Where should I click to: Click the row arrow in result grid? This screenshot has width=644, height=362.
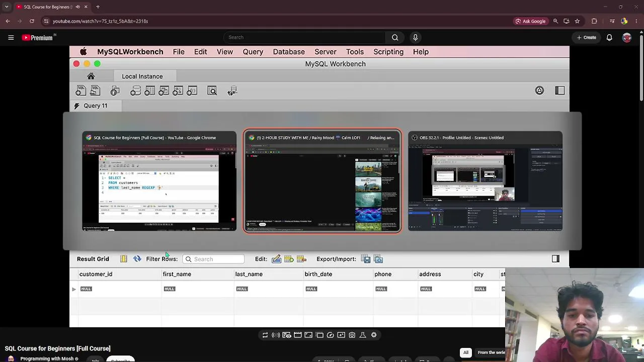click(74, 289)
